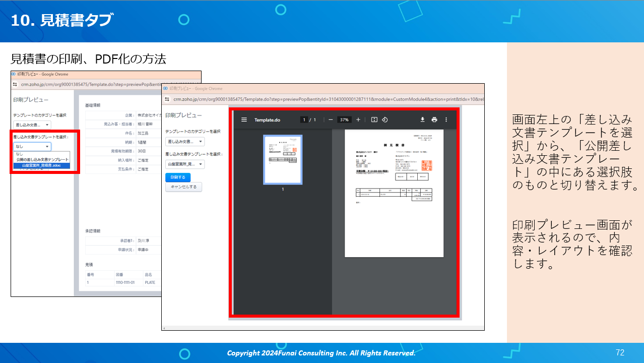Open PDF viewer three-dot more actions menu
The height and width of the screenshot is (363, 644).
click(446, 120)
